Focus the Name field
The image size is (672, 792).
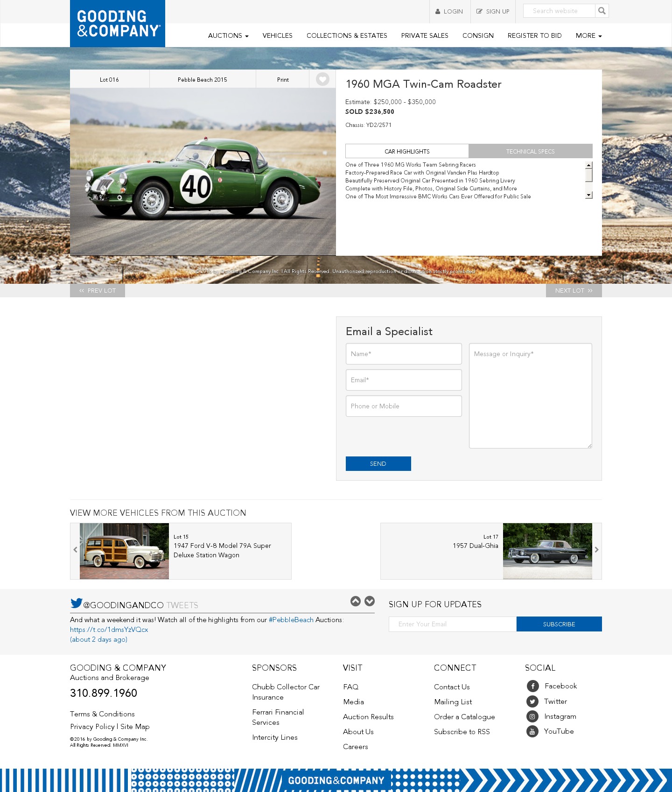click(x=404, y=354)
